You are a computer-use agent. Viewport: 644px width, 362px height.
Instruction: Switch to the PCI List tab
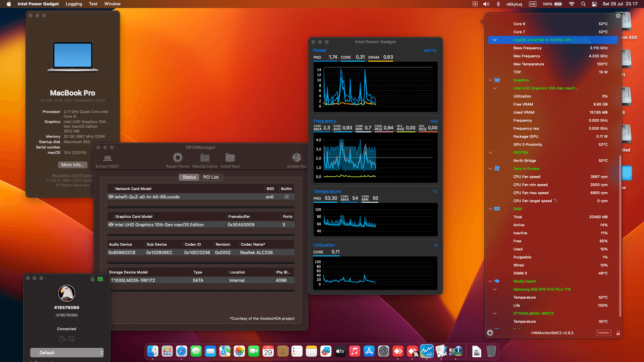click(211, 177)
